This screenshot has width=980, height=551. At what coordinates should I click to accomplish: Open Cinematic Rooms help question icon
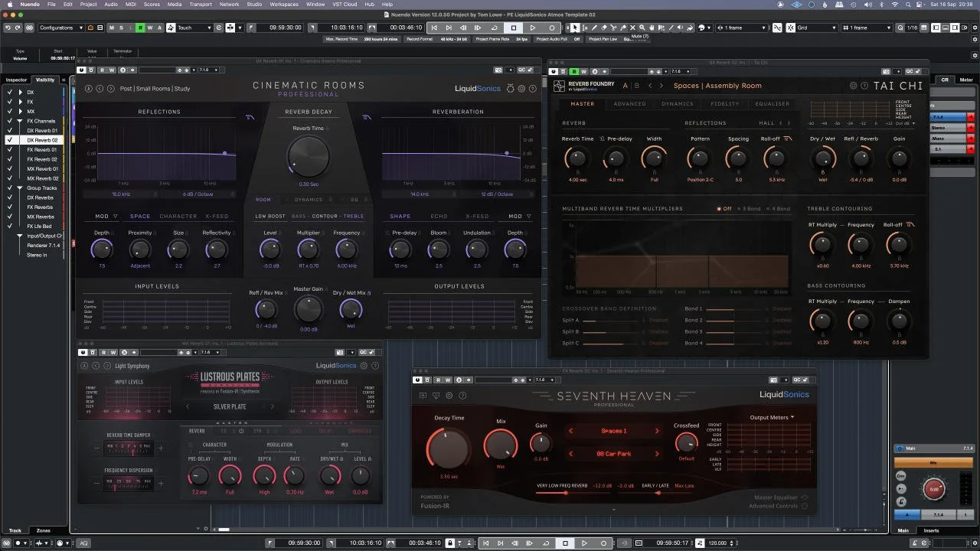tap(532, 89)
